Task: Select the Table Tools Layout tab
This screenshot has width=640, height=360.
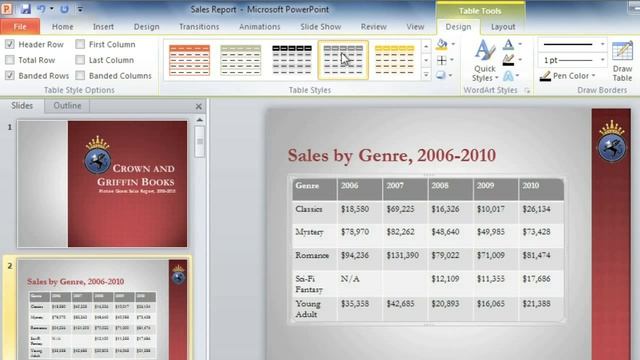Action: 503,27
